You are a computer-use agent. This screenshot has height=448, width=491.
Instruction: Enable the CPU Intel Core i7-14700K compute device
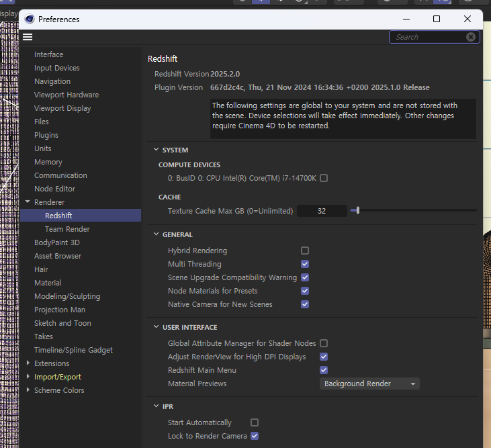[x=324, y=178]
